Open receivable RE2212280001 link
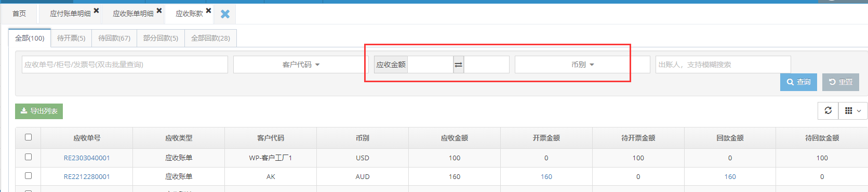This screenshot has height=192, width=868. (87, 176)
